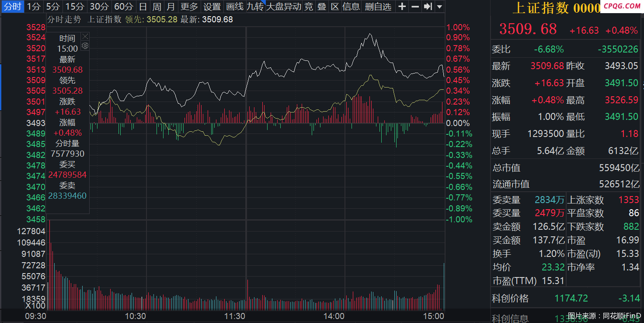Click the 委买 value 24789584 in info box

click(67, 175)
